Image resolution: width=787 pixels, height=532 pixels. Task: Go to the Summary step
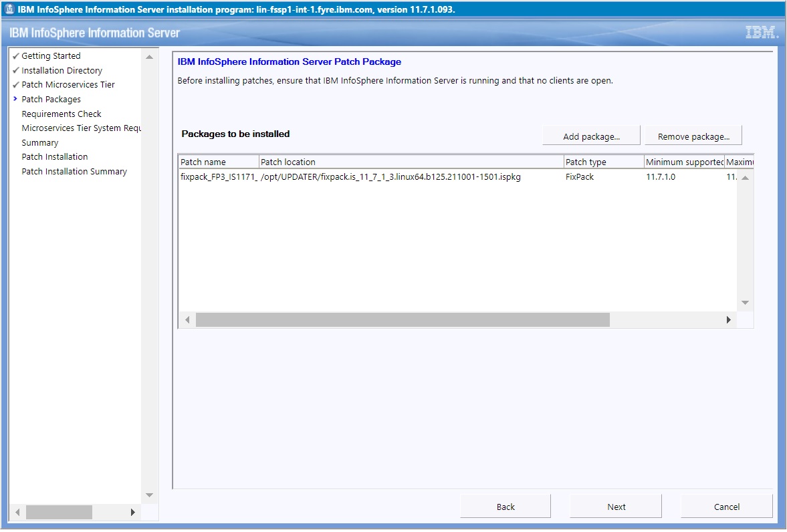pos(39,142)
